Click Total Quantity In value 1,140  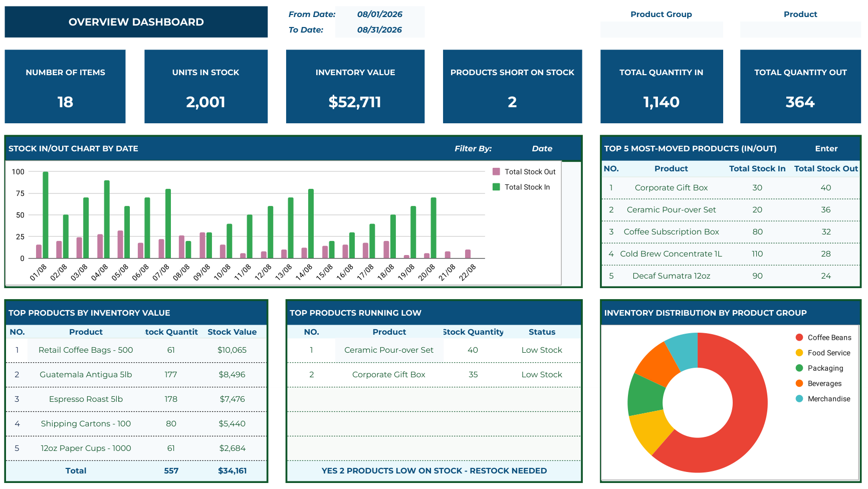tap(661, 102)
